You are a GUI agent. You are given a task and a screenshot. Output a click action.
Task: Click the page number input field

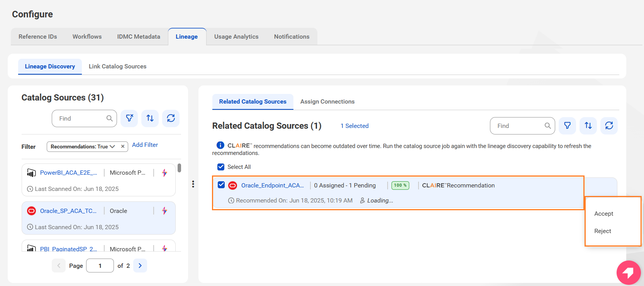coord(100,266)
